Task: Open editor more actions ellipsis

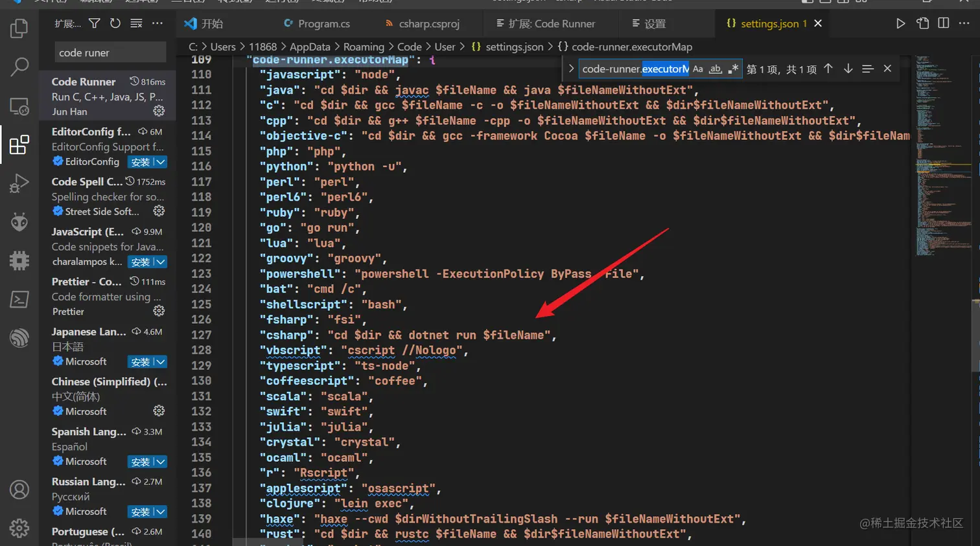Action: (964, 23)
